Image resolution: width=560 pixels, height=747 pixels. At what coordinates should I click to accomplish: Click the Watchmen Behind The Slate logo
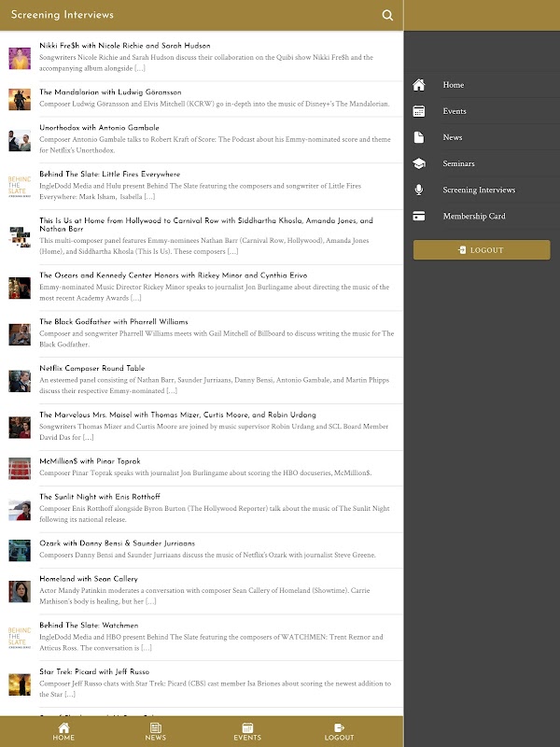tap(20, 638)
